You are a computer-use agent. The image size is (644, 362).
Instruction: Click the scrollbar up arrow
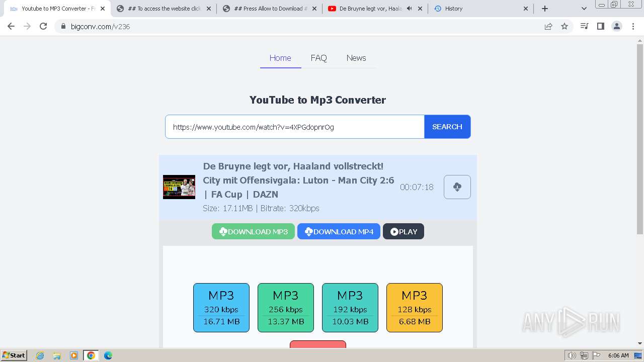click(640, 40)
